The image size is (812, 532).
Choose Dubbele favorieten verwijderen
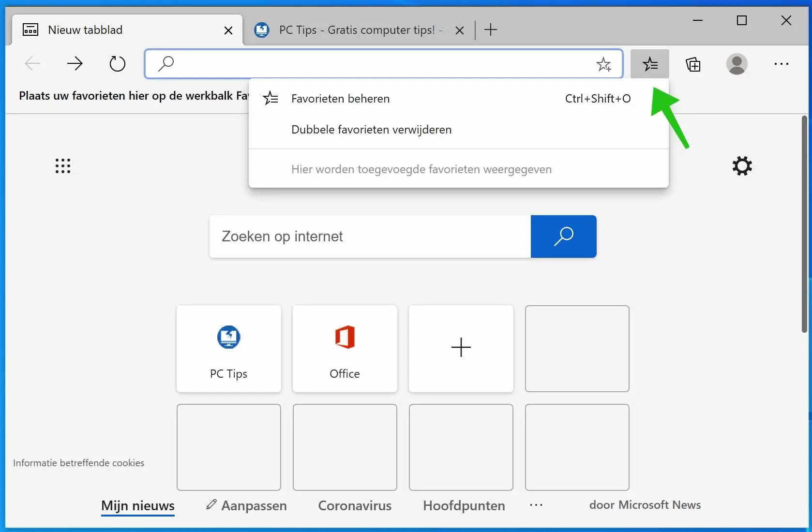click(x=458, y=130)
